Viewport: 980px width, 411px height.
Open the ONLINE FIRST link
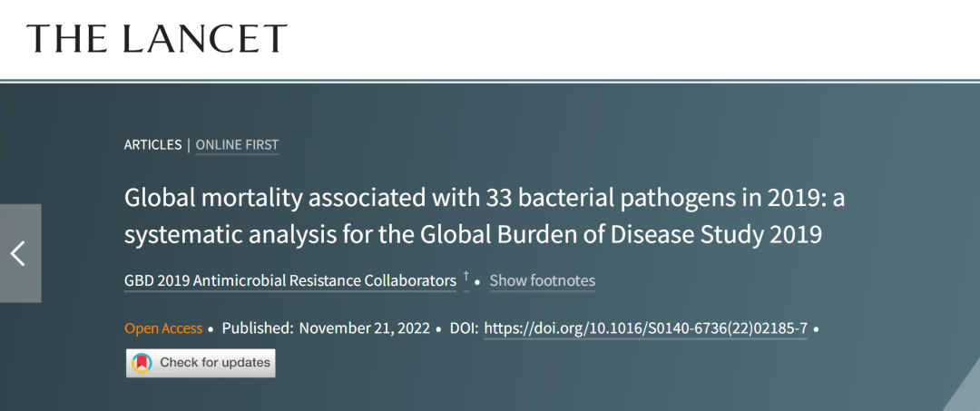point(237,144)
